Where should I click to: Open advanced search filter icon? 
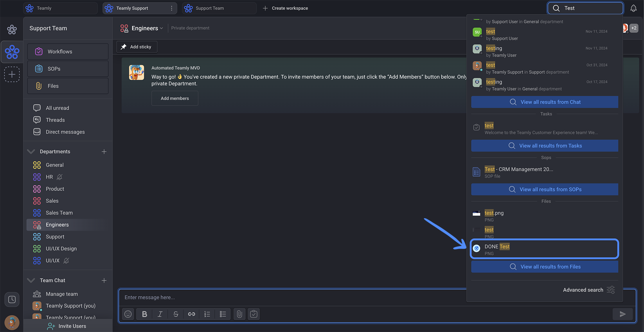tap(611, 290)
